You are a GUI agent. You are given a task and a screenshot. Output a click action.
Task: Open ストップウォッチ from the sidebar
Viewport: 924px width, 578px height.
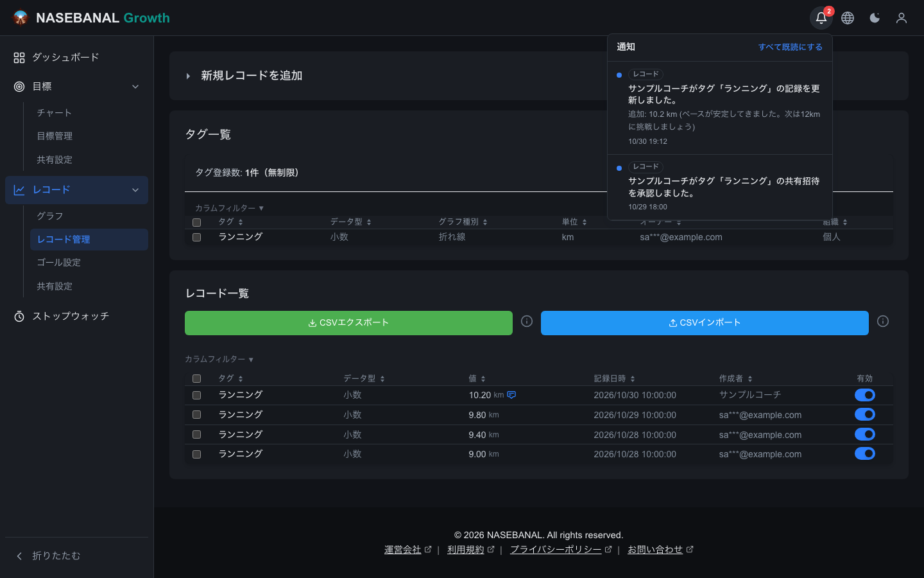(76, 316)
